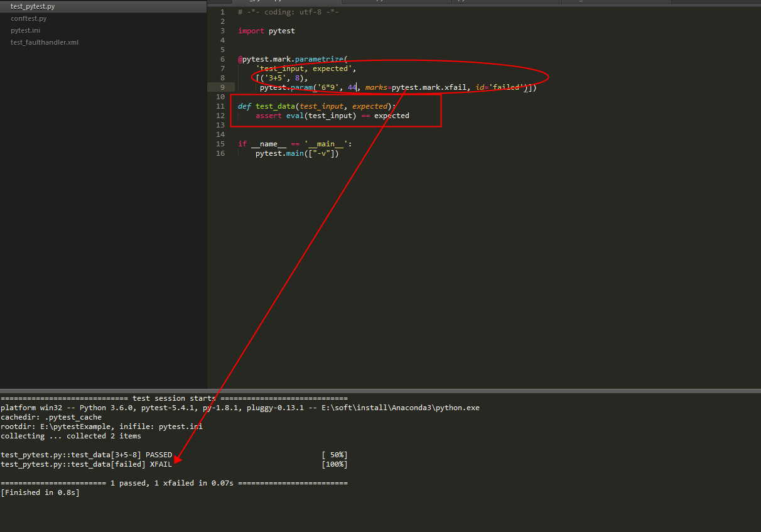The image size is (761, 532).
Task: Click the 'collecting ... collected 2 items' line
Action: (x=71, y=436)
